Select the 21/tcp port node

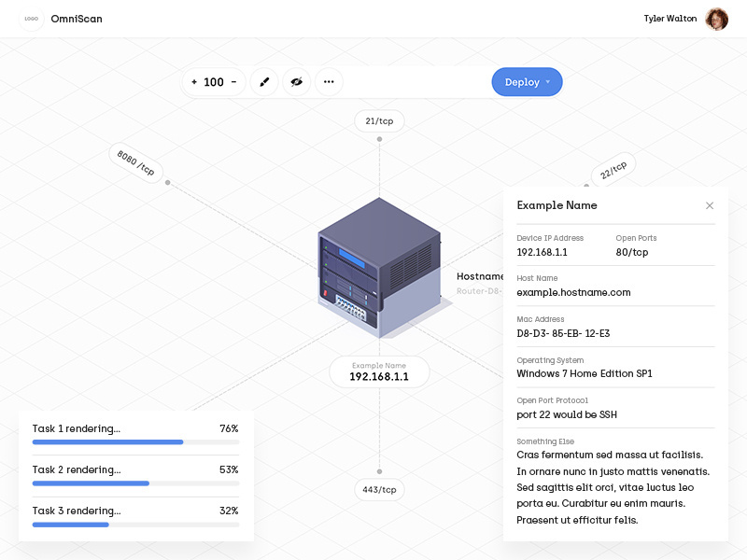379,120
